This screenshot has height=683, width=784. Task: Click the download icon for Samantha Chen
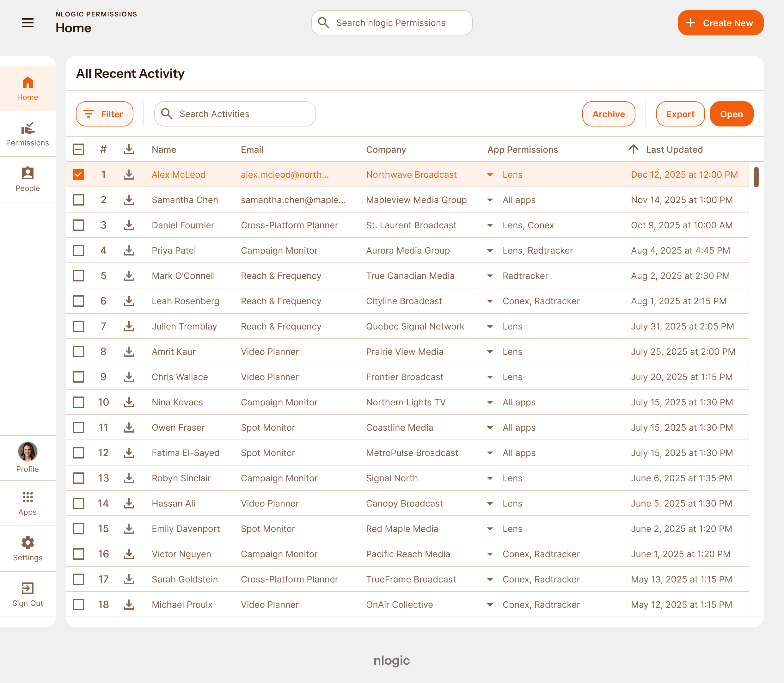click(129, 200)
